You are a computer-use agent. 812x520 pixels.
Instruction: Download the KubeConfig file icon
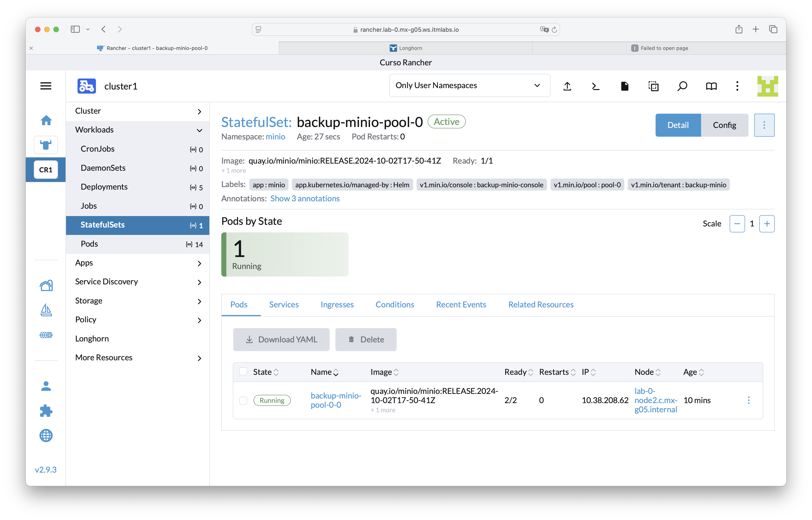pos(624,86)
